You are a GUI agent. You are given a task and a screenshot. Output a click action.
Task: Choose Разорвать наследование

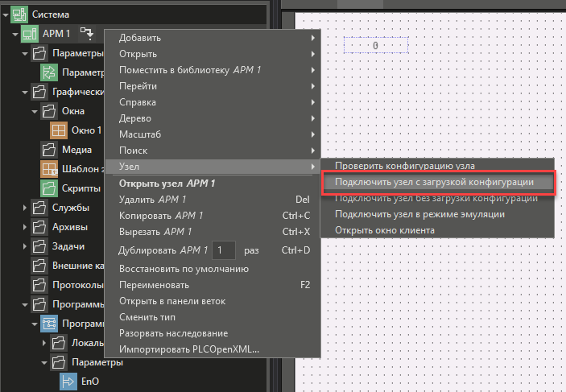click(213, 333)
